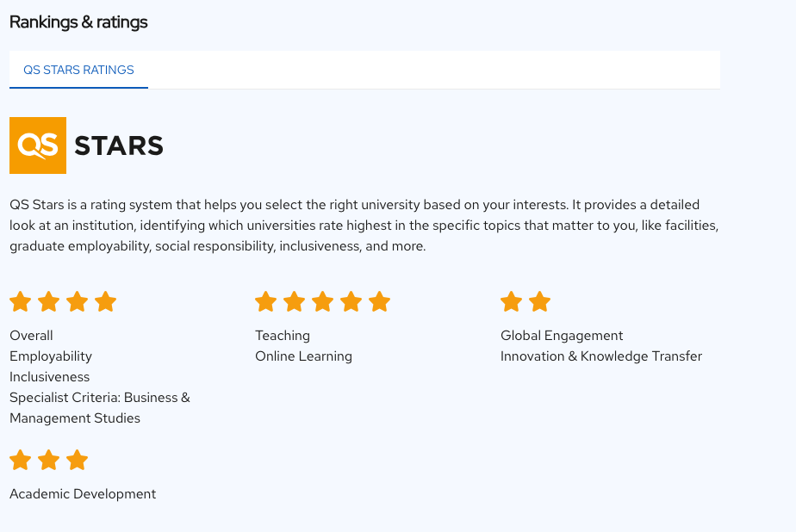Click the orange QS logo icon
Image resolution: width=796 pixels, height=532 pixels.
38,145
